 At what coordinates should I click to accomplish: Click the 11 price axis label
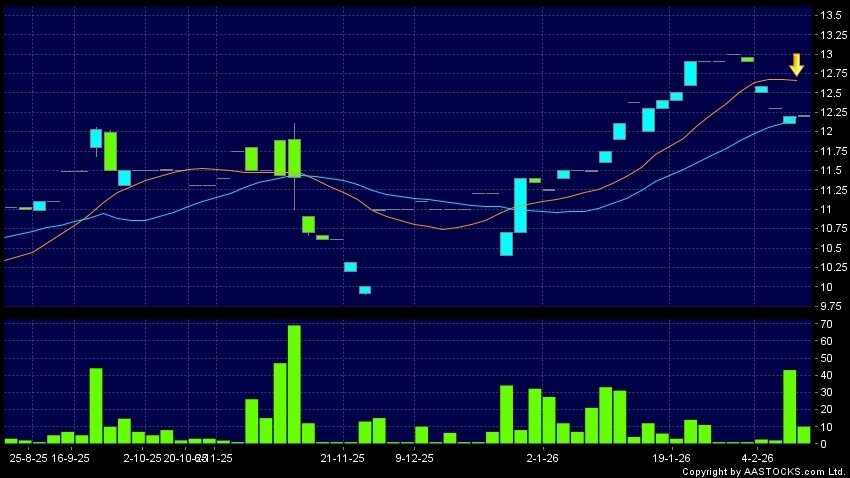(x=826, y=209)
